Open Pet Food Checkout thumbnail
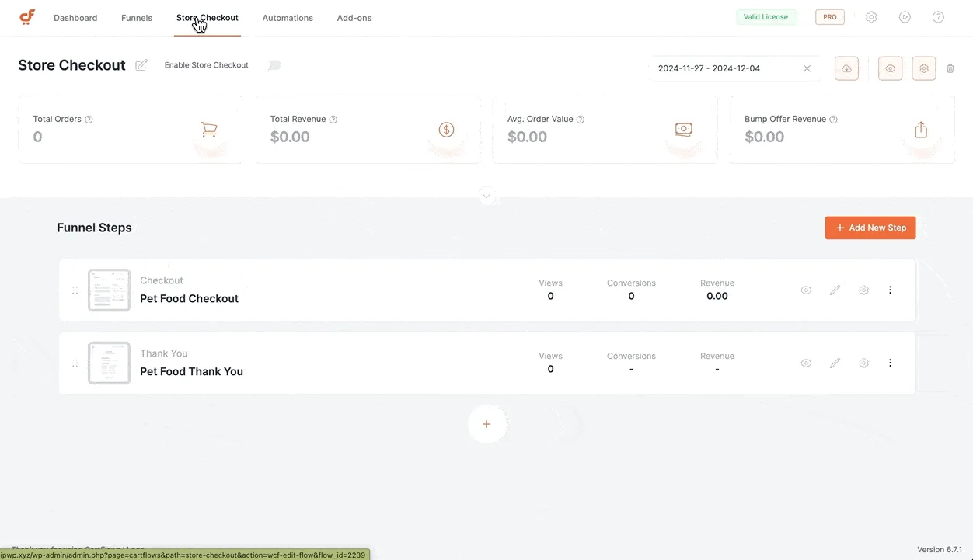973x560 pixels. coord(109,290)
